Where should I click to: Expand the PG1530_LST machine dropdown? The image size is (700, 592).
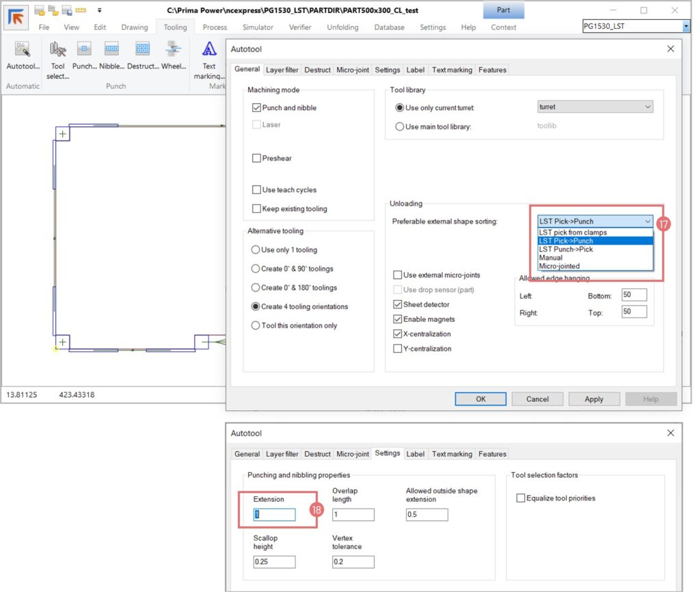pos(686,27)
